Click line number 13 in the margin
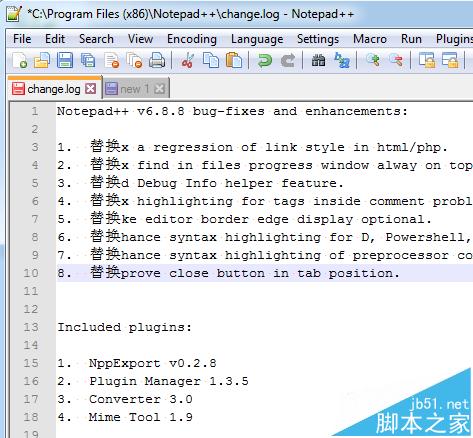 tap(31, 327)
